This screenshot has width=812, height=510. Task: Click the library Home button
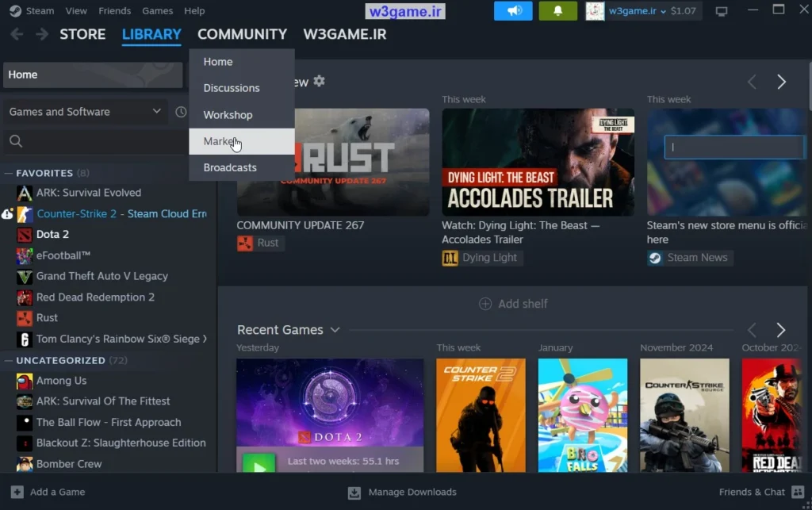(x=94, y=75)
